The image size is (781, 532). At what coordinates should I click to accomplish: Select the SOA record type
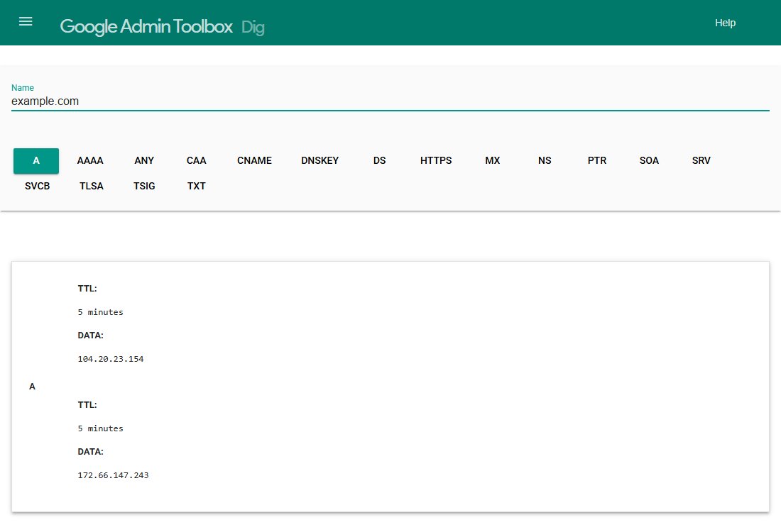coord(649,161)
